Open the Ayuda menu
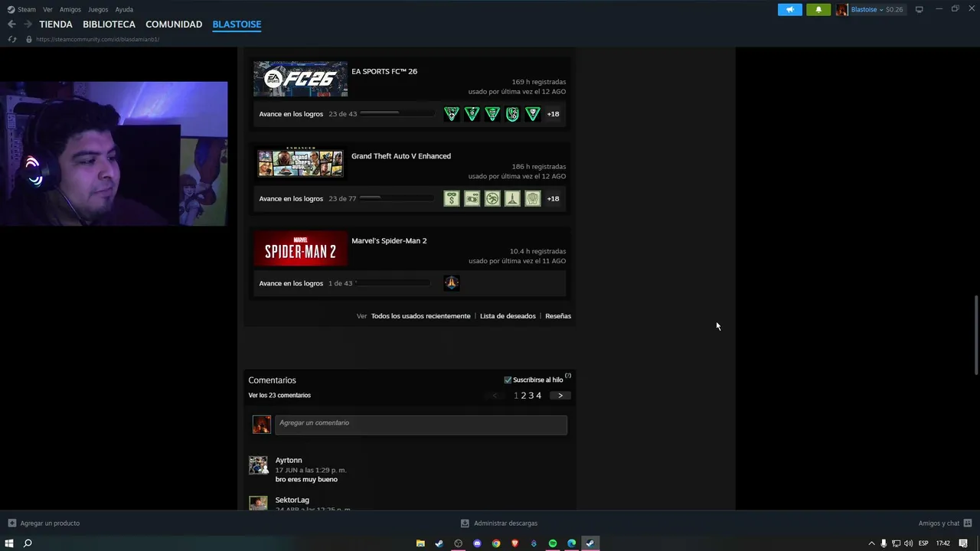The width and height of the screenshot is (980, 551). [124, 9]
